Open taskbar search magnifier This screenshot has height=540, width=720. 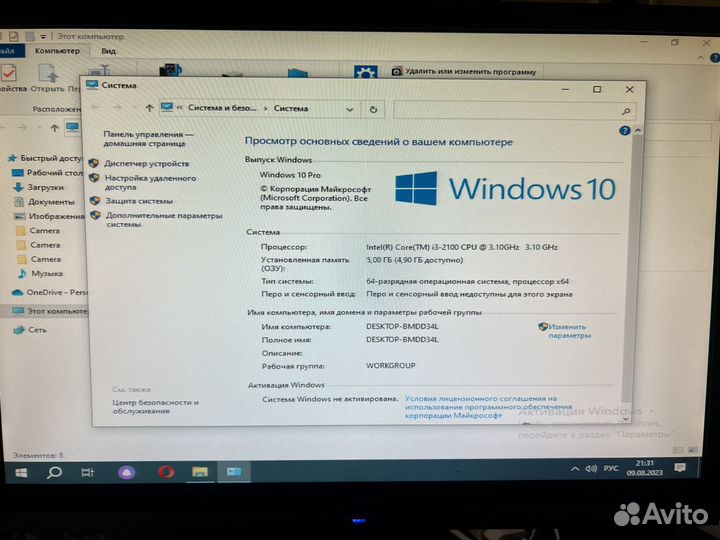tap(55, 472)
